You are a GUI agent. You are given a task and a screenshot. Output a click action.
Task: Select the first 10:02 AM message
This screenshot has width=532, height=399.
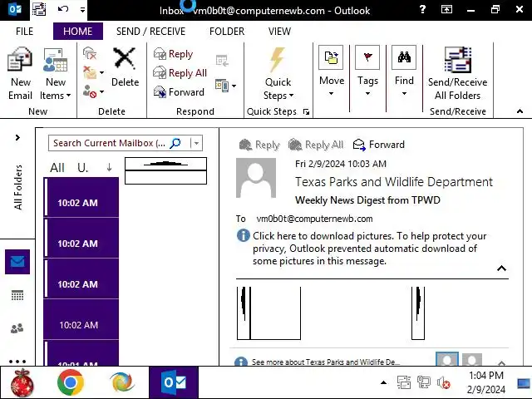[x=81, y=197]
